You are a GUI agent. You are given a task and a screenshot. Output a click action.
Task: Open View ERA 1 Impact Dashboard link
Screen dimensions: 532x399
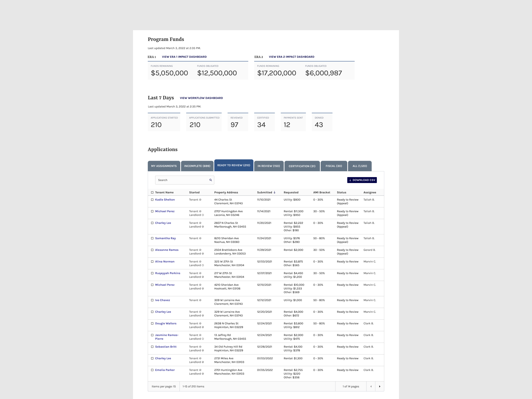tap(184, 57)
